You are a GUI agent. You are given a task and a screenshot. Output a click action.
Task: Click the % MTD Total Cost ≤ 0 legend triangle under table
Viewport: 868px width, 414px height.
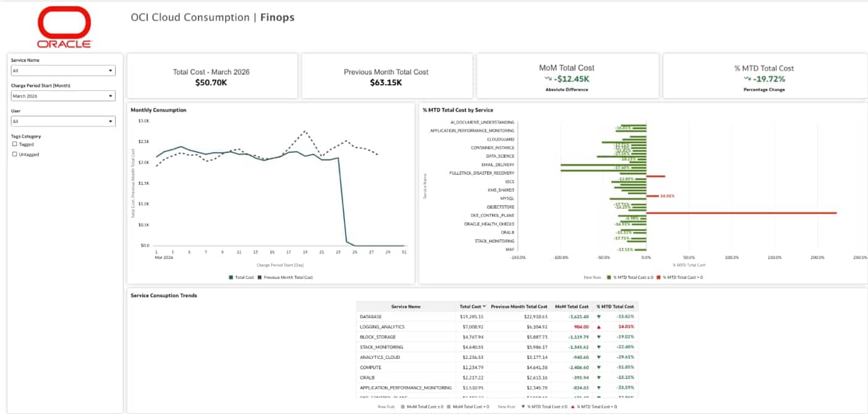pyautogui.click(x=524, y=407)
